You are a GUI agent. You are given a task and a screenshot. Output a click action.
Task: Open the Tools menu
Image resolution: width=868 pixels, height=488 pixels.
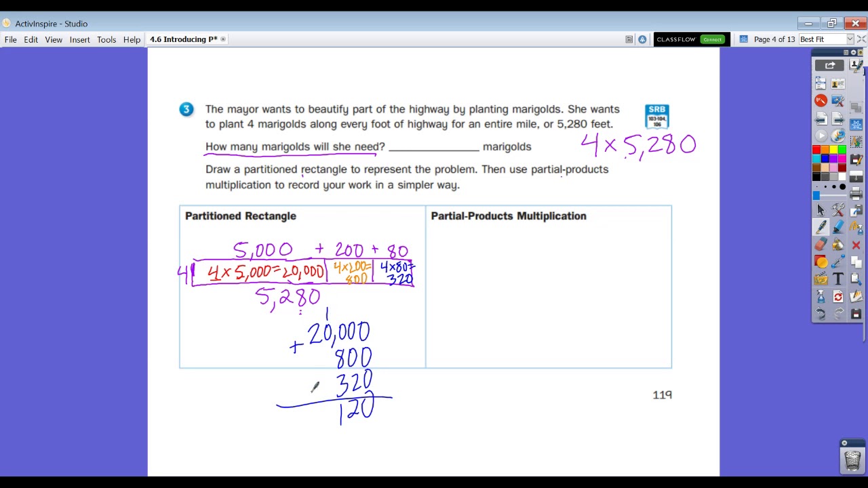(x=106, y=39)
